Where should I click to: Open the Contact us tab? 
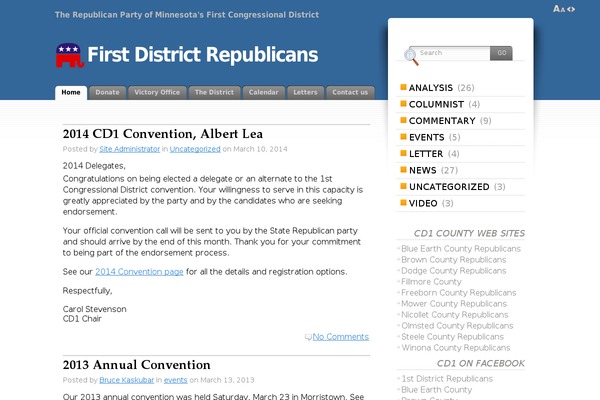350,93
